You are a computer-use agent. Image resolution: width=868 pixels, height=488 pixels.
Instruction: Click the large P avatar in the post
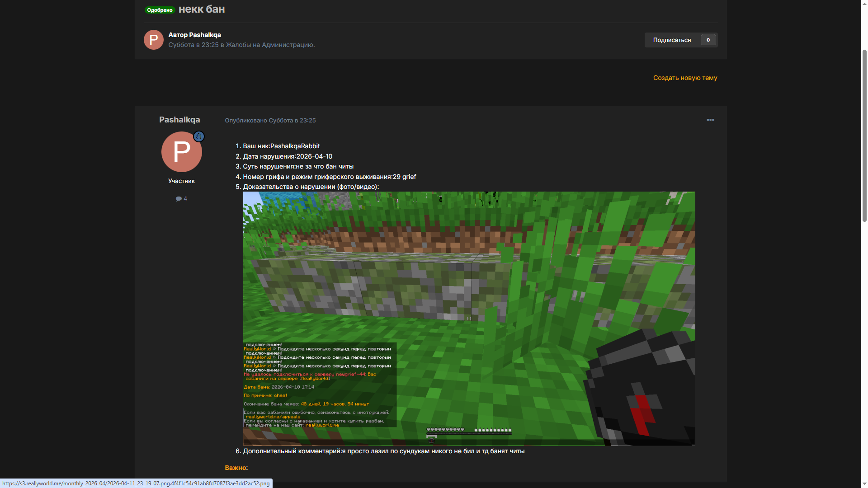point(181,152)
